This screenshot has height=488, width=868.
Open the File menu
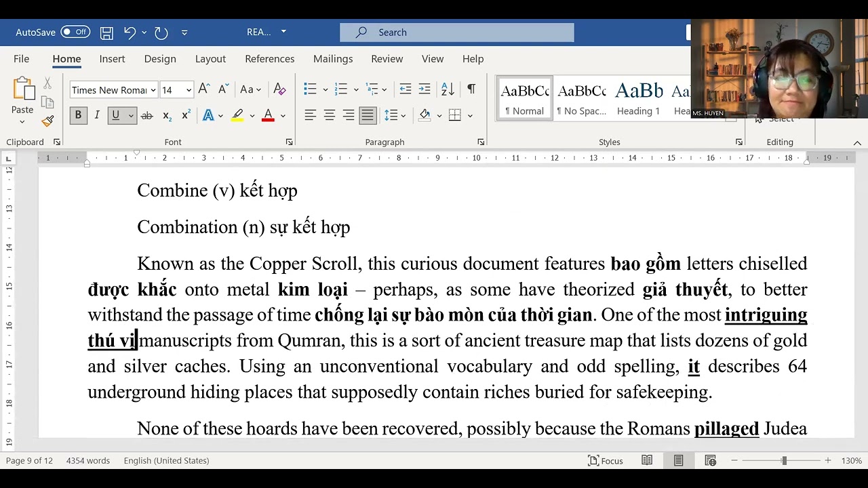coord(22,59)
